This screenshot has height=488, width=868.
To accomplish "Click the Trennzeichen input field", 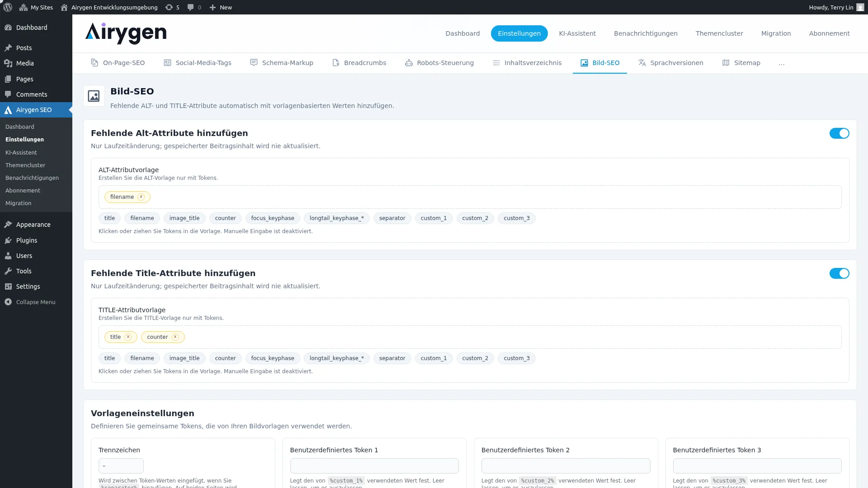I will click(121, 466).
